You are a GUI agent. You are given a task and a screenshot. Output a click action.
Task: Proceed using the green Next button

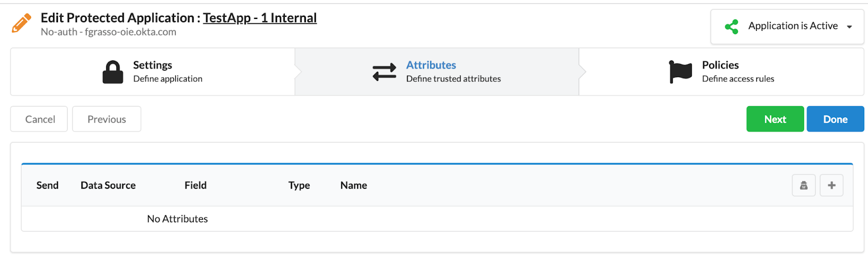775,119
